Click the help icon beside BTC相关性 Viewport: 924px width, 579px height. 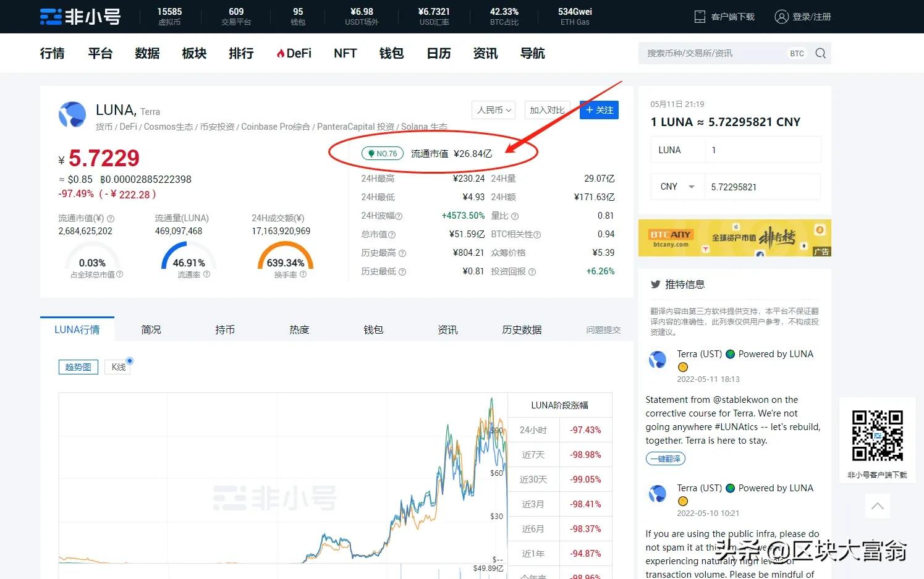537,235
